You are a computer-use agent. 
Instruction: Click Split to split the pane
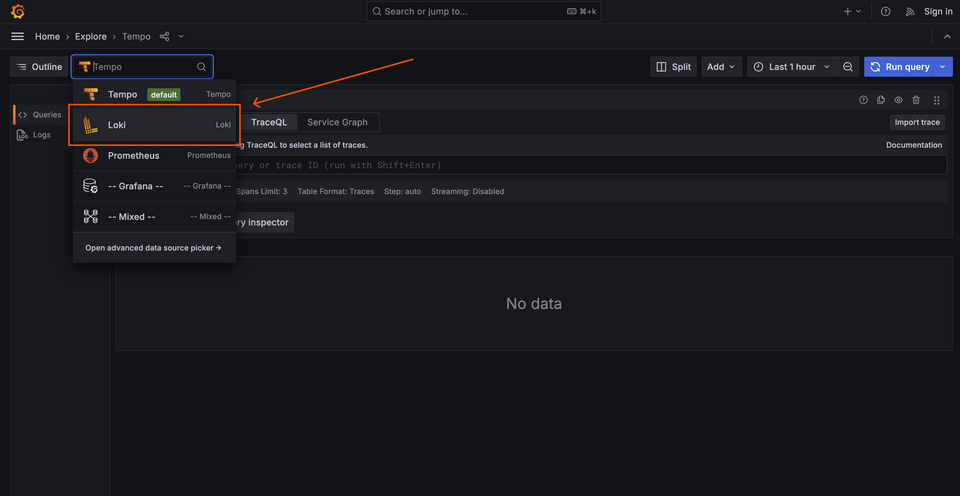pos(673,67)
